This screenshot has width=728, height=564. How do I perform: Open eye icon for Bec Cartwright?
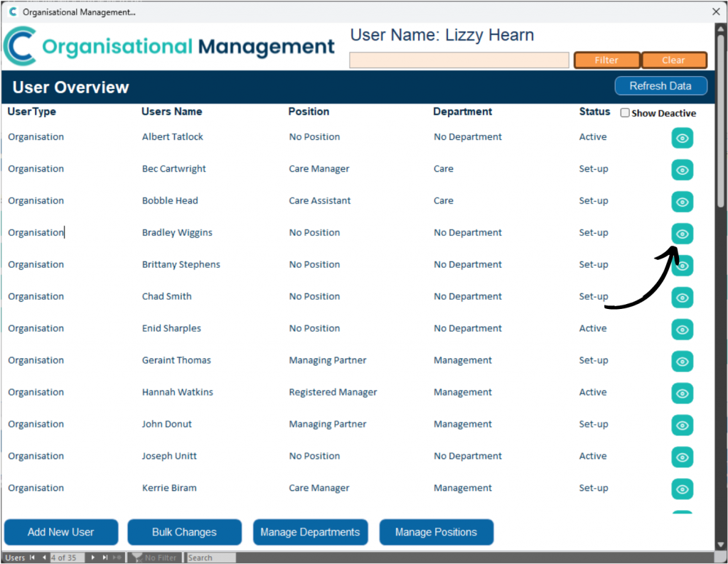682,170
